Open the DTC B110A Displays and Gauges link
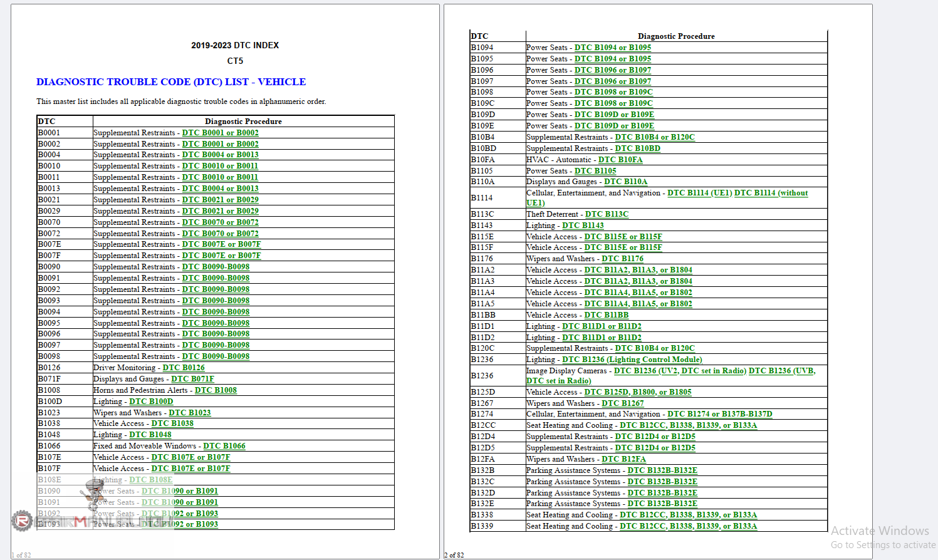This screenshot has height=560, width=938. click(x=626, y=182)
